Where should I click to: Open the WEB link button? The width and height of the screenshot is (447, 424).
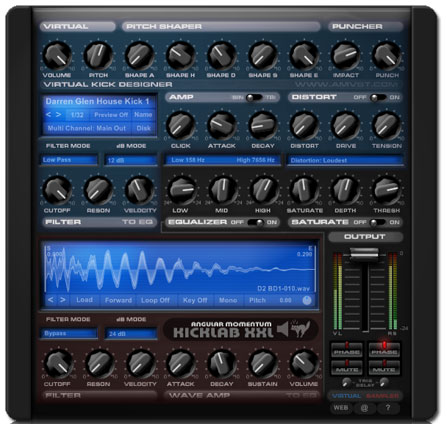pyautogui.click(x=341, y=408)
